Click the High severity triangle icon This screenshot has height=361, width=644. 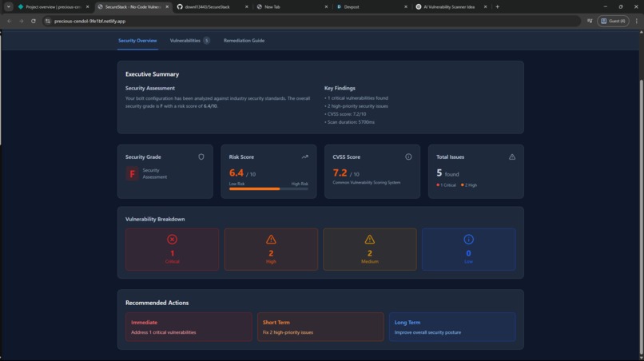[271, 240]
